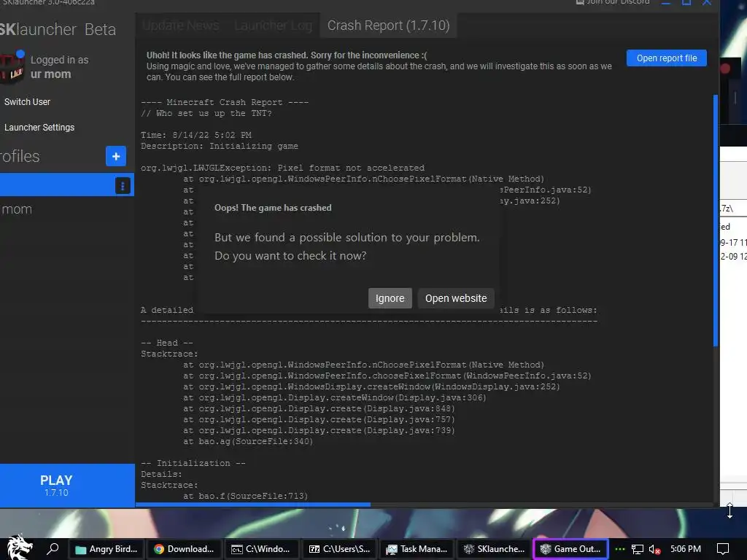Switch to the Update News tab

(x=181, y=26)
